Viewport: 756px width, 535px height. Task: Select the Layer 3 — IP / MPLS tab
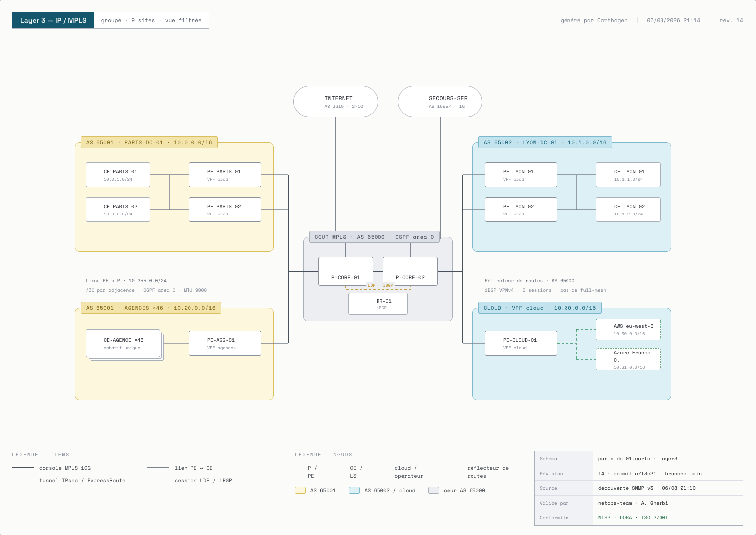point(53,20)
